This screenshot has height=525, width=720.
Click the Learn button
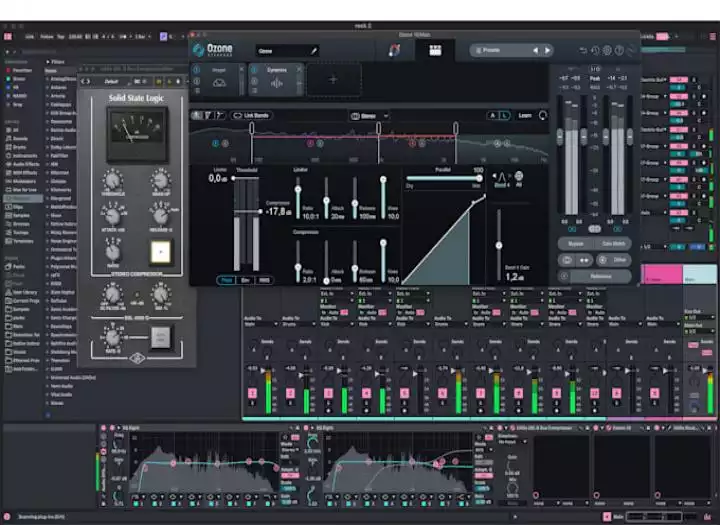pos(525,115)
